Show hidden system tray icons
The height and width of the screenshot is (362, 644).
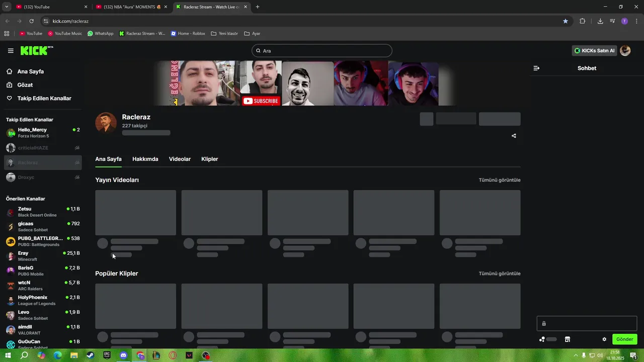[576, 355]
